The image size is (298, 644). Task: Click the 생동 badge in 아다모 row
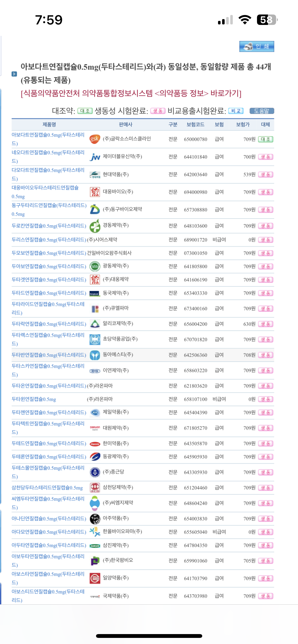click(x=266, y=532)
